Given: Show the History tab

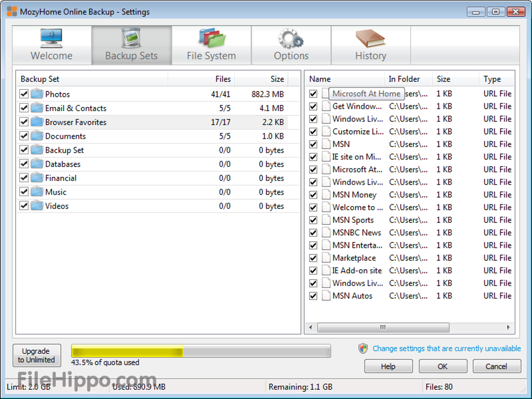Looking at the screenshot, I should [x=371, y=45].
